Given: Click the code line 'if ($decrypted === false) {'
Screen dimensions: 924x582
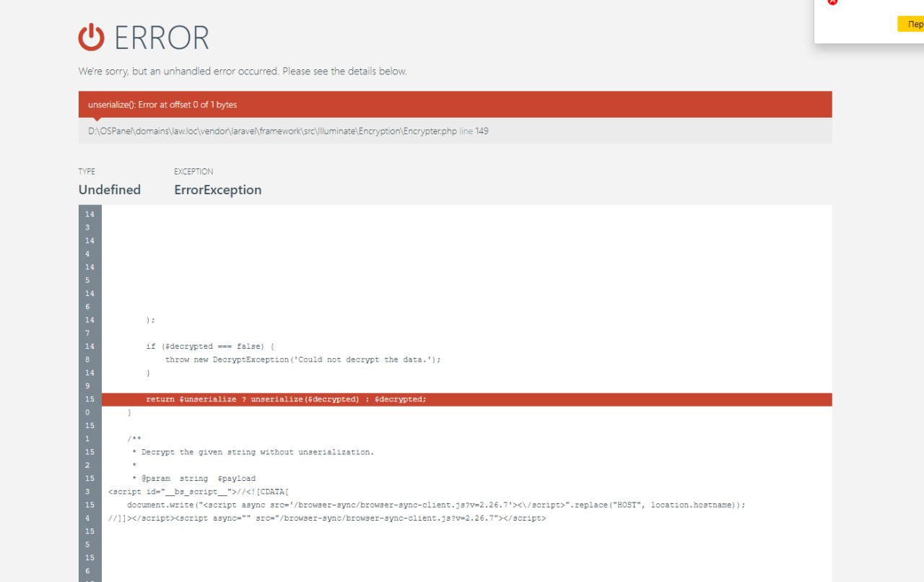Looking at the screenshot, I should (210, 347).
